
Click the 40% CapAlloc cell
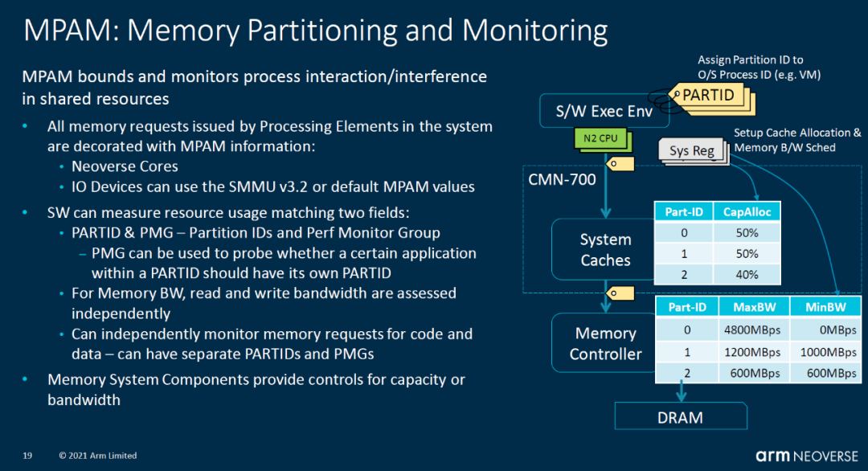pos(747,275)
